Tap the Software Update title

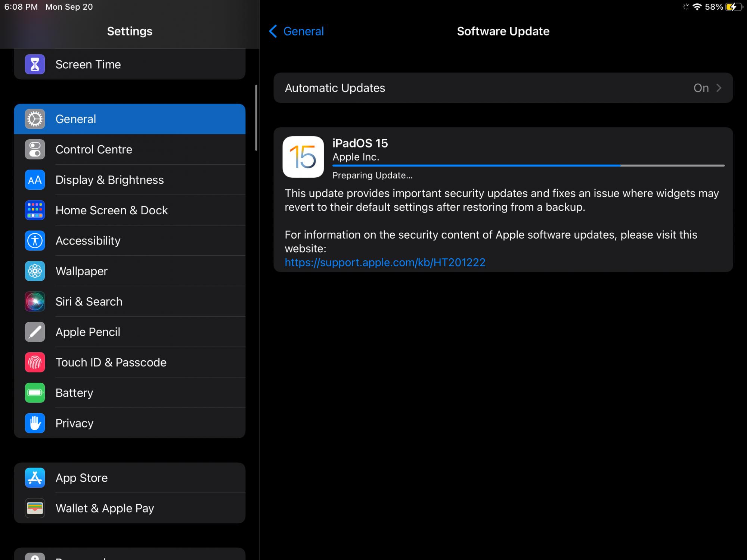coord(503,31)
